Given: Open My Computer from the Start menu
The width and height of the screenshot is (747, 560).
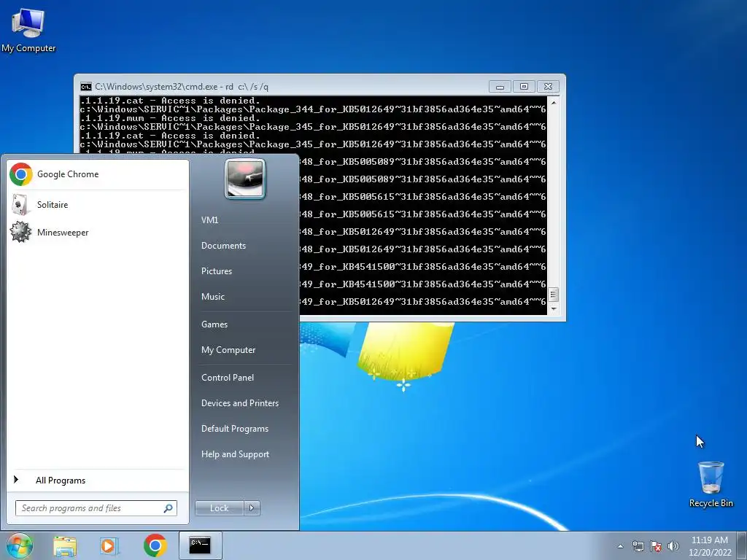Looking at the screenshot, I should (x=228, y=350).
